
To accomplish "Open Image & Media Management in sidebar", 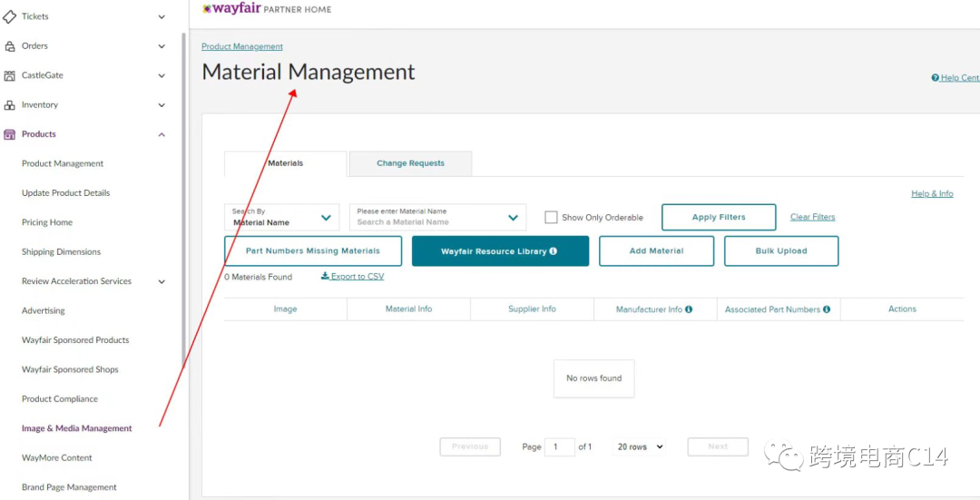I will (x=77, y=428).
